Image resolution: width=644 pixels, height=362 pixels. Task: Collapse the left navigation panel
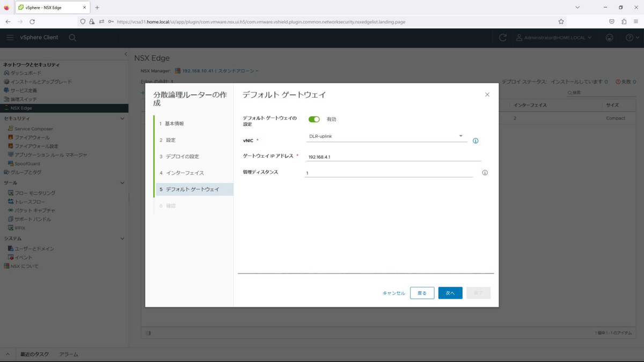126,54
